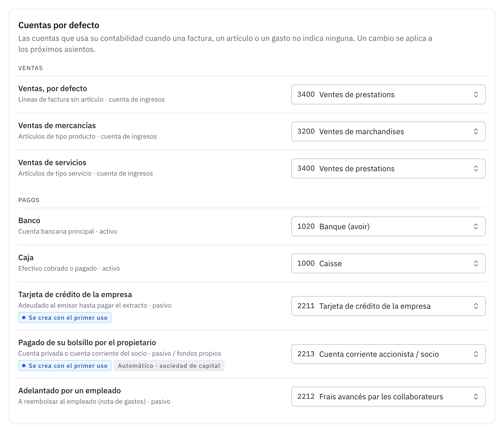Screen dimensions: 504x433
Task: Open the Caja account dropdown showing Caisse
Action: pyautogui.click(x=388, y=263)
